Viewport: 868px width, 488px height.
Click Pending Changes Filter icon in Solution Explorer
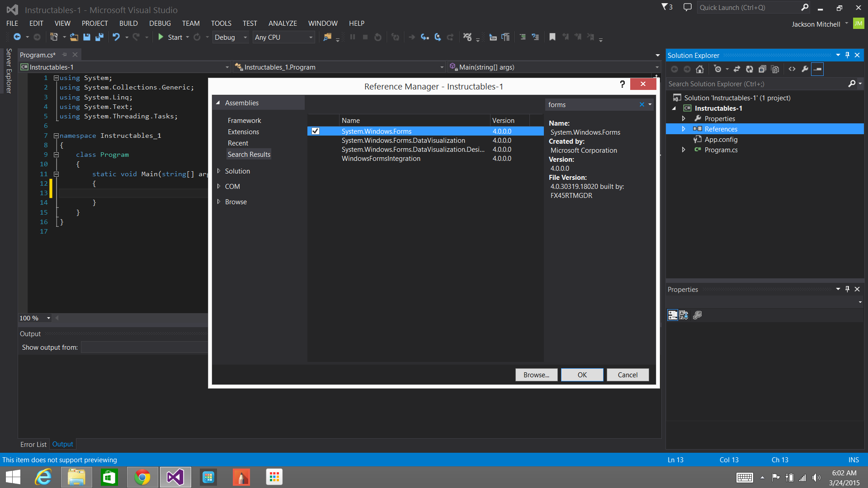(x=717, y=69)
